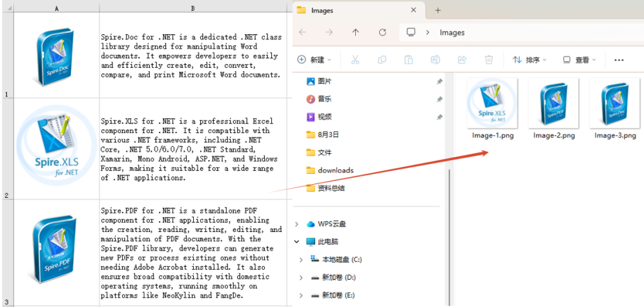The width and height of the screenshot is (644, 307).
Task: Click the Copy icon in Explorer toolbar
Action: click(x=382, y=59)
